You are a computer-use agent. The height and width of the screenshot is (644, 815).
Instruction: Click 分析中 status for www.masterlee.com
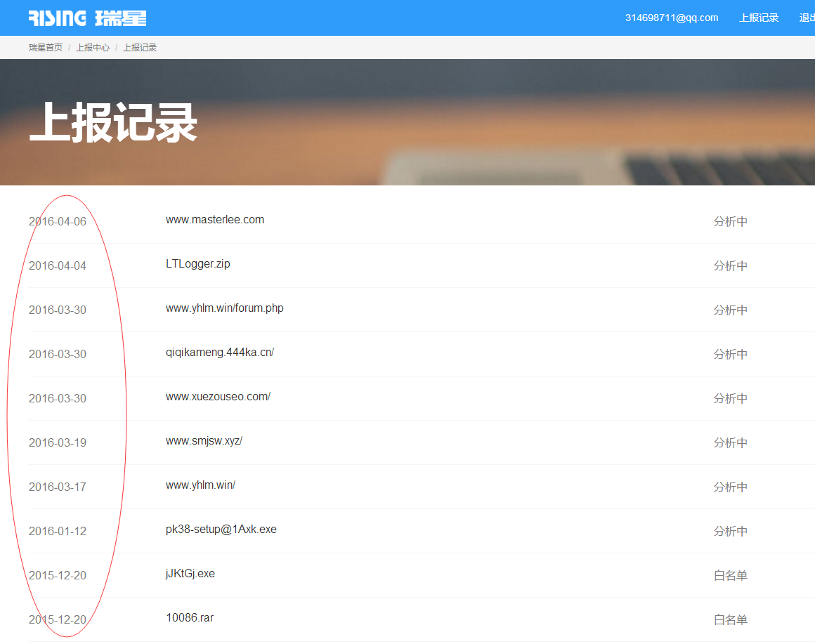730,222
